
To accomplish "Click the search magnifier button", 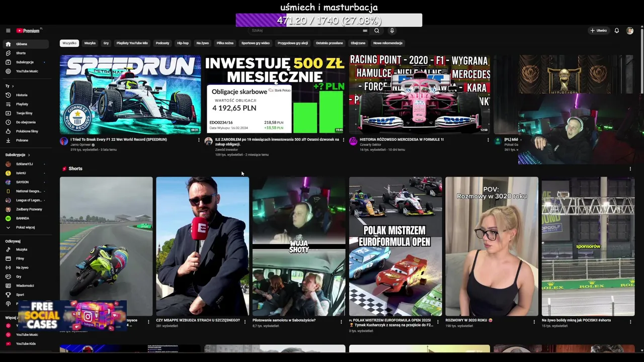I will click(376, 31).
